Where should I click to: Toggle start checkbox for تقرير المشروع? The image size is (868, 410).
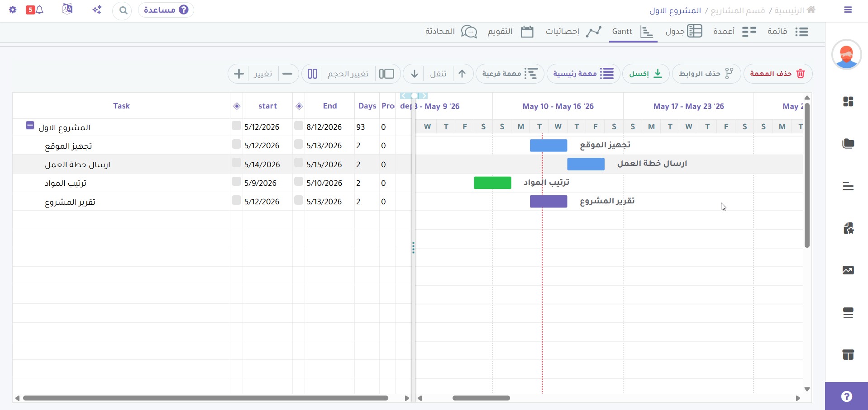[236, 200]
